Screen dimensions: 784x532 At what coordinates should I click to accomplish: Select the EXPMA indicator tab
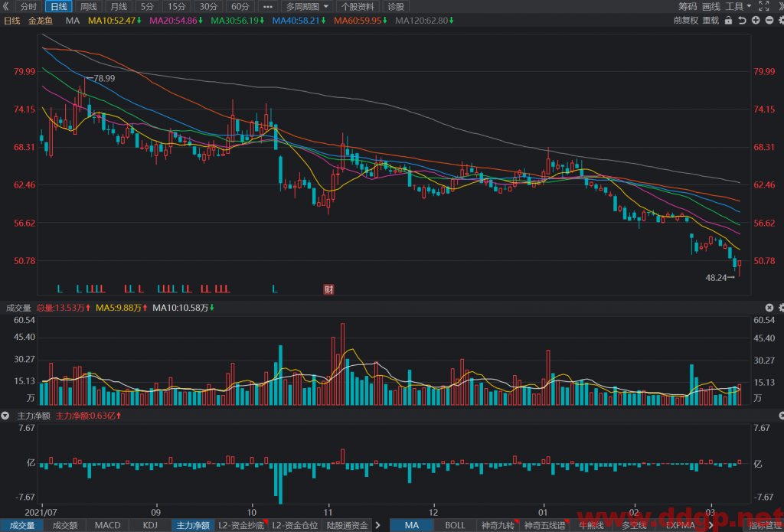[680, 526]
